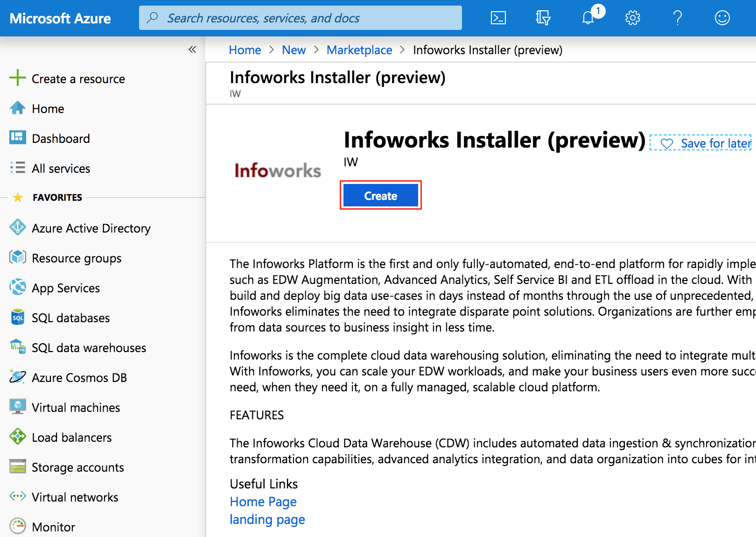Screen dimensions: 756x537
Task: Go to New breadcrumb link
Action: pyautogui.click(x=294, y=50)
